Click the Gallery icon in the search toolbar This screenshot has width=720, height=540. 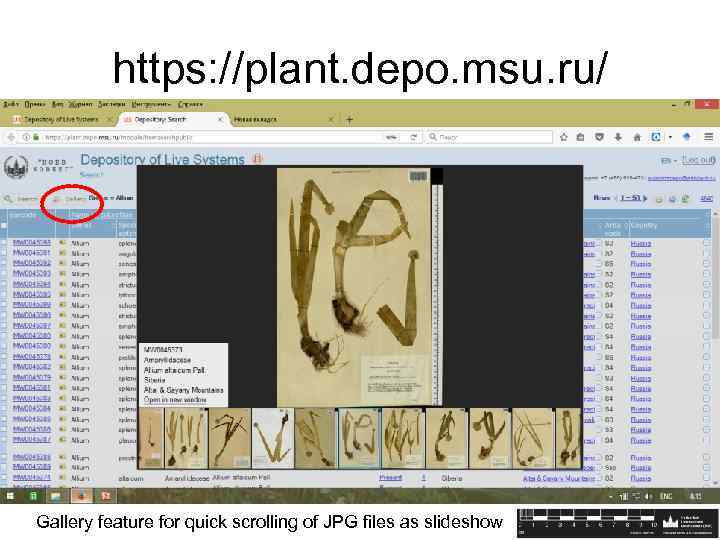click(x=57, y=199)
